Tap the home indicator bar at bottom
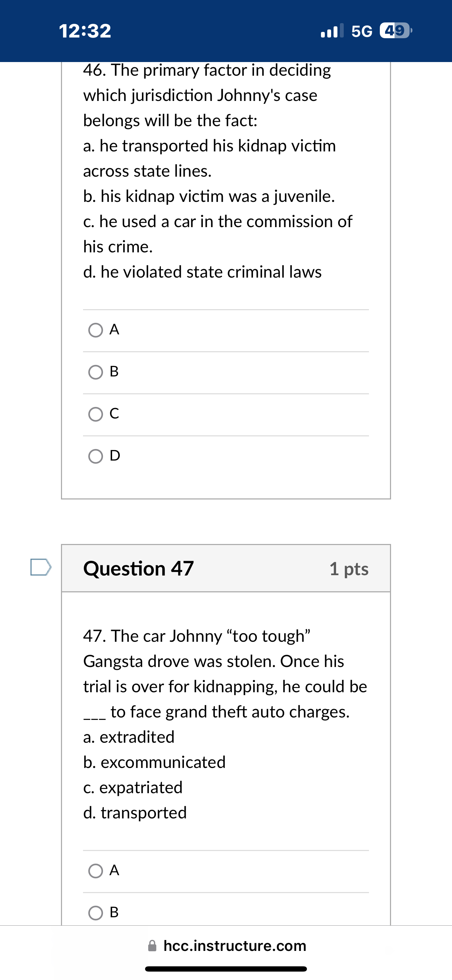The image size is (452, 980). (x=226, y=969)
